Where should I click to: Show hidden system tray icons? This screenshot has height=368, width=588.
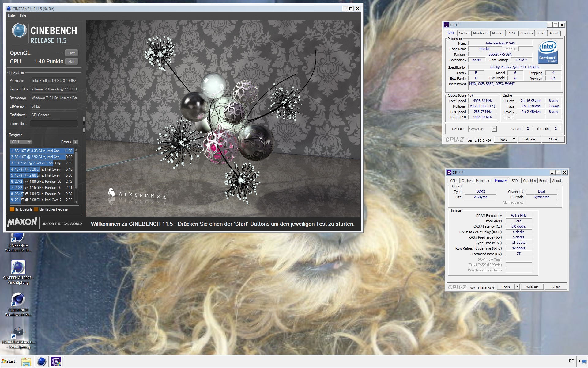[579, 361]
